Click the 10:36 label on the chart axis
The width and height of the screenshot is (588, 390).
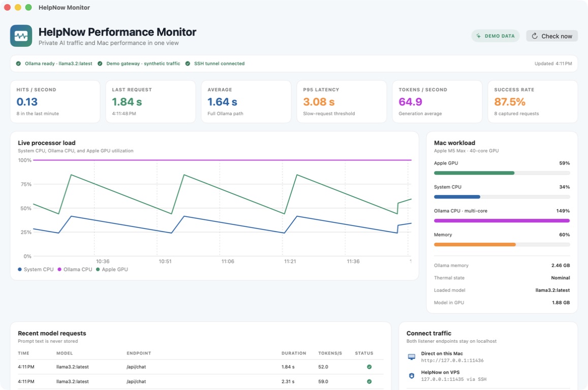[102, 262]
